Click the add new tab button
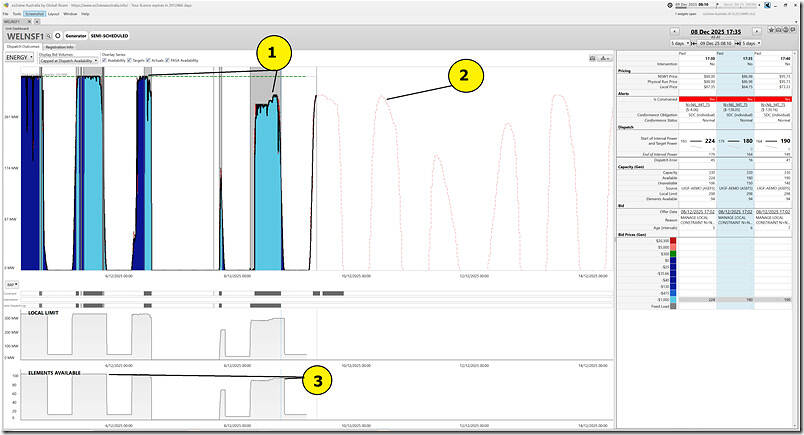This screenshot has height=435, width=804. click(37, 22)
